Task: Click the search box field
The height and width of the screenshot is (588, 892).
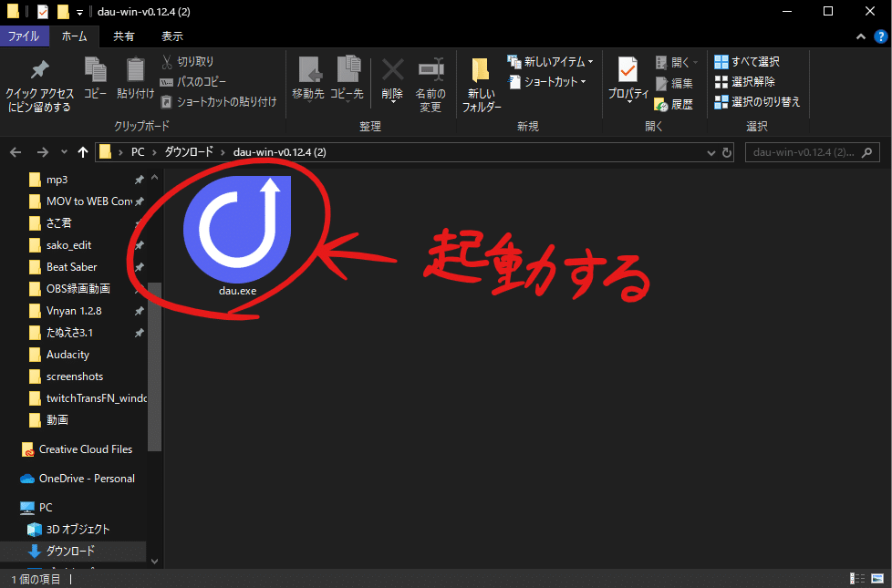Action: pos(813,152)
